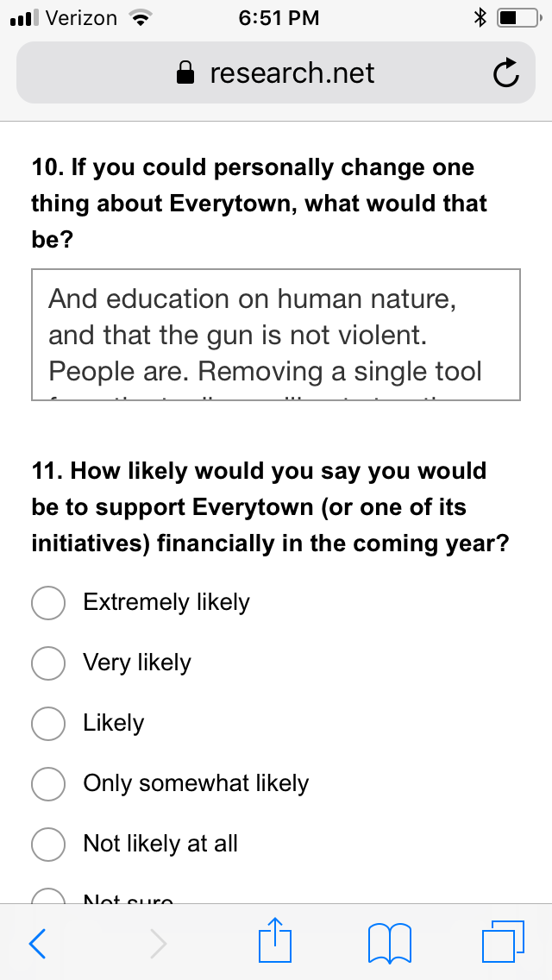Tap the padlock secure icon

(185, 72)
